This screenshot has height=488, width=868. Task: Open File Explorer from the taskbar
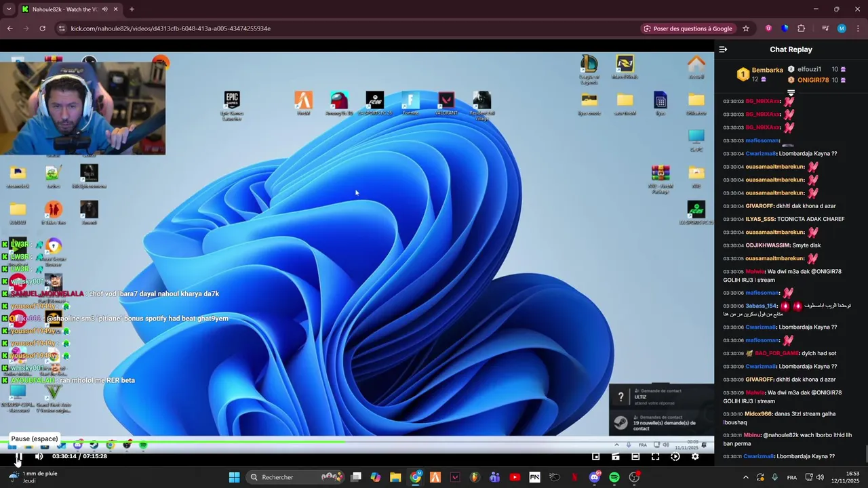point(395,477)
